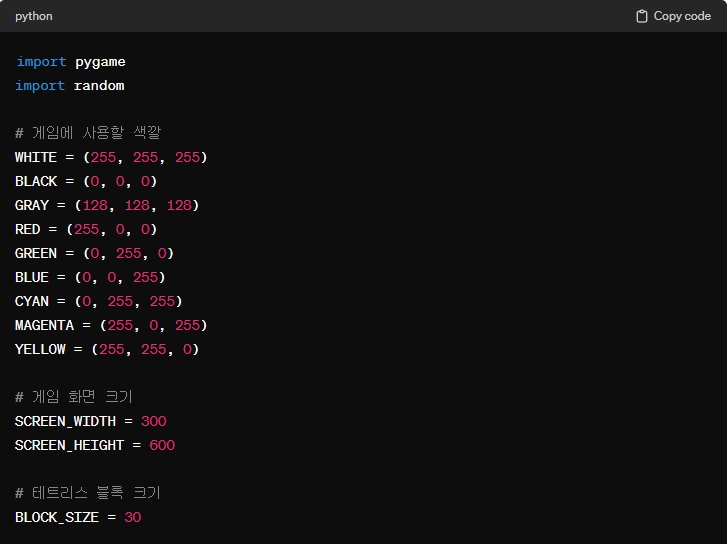The image size is (727, 544).
Task: Click the CYAN = (0, 255, 255) line
Action: click(99, 301)
